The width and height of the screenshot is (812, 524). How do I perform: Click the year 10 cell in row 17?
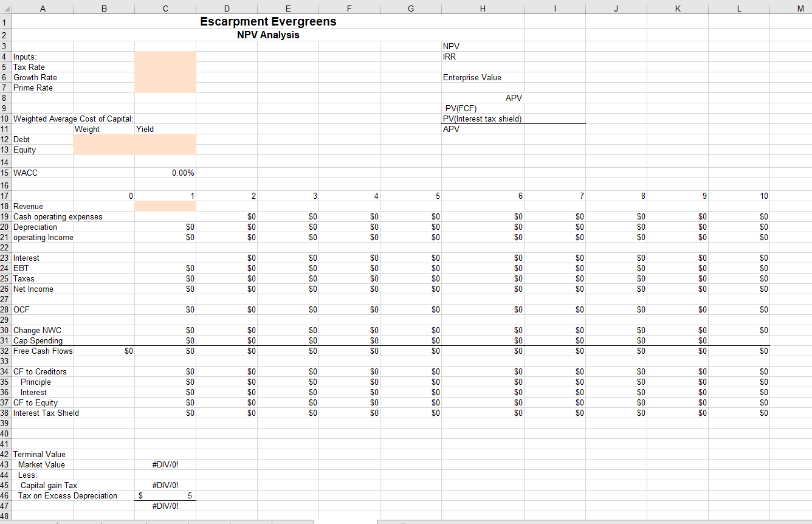point(739,196)
